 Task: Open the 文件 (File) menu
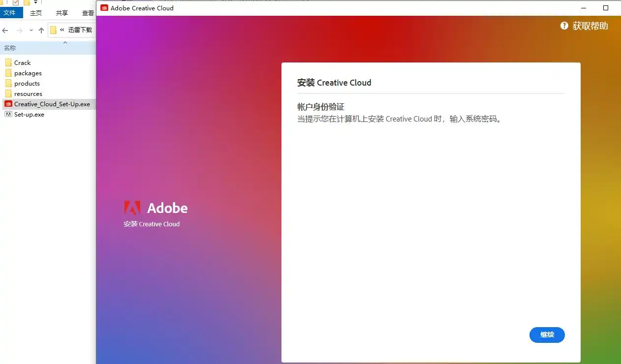[x=10, y=13]
